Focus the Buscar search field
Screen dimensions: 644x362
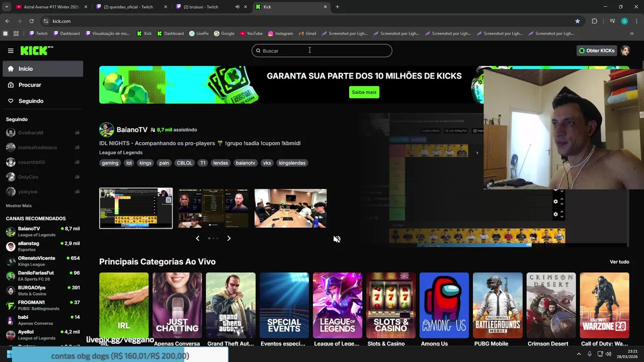pyautogui.click(x=322, y=51)
